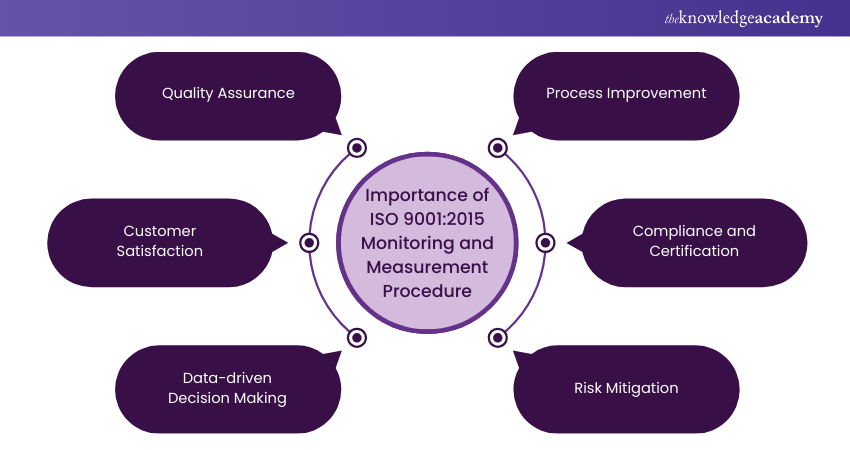
Task: Select the Quality Assurance bubble
Action: [228, 93]
